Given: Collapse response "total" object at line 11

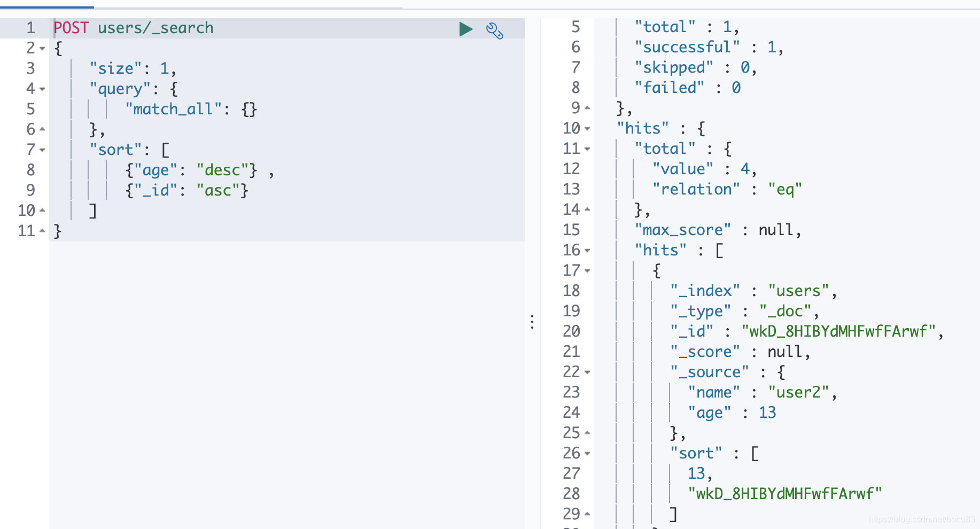Looking at the screenshot, I should [587, 149].
